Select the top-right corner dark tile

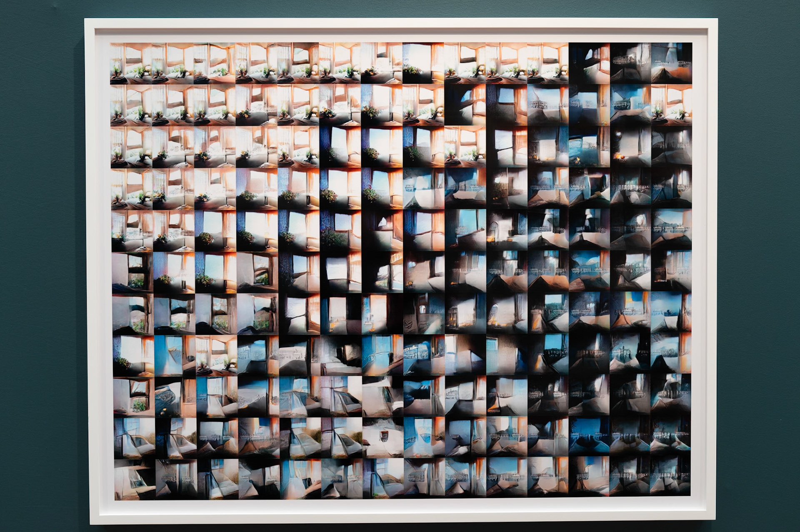(671, 63)
